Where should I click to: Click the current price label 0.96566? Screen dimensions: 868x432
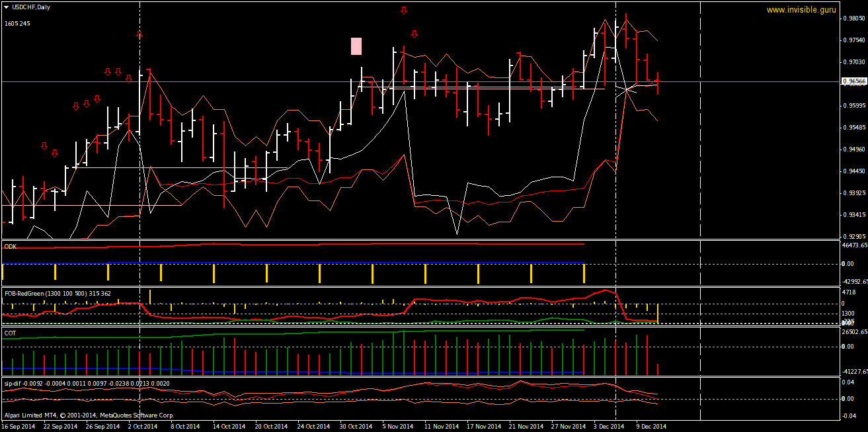pos(853,81)
